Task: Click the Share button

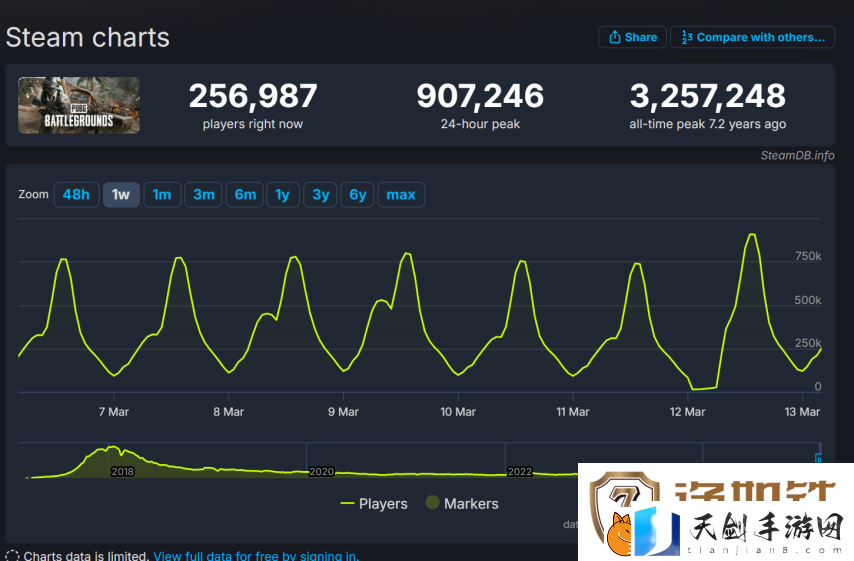Action: (x=632, y=37)
